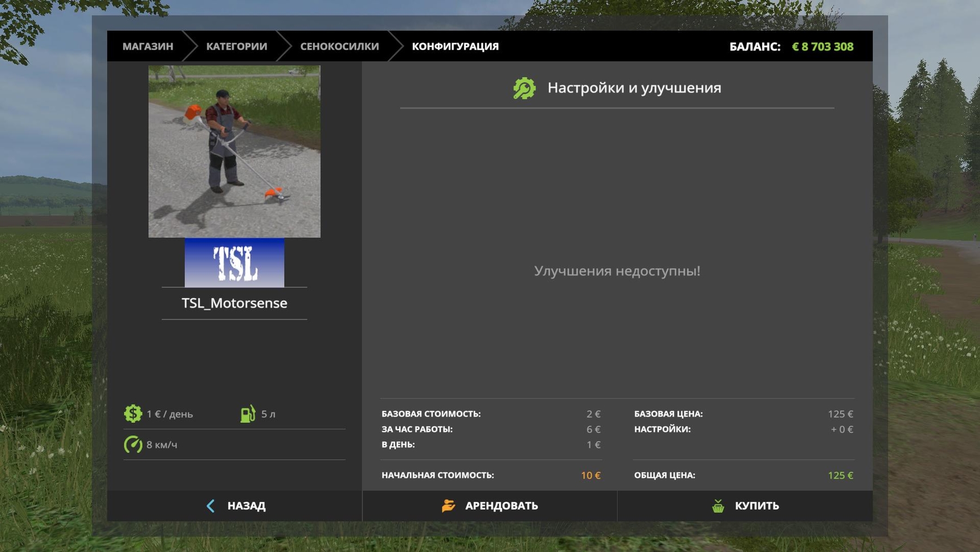The height and width of the screenshot is (552, 980).
Task: Click the TSL brand logo
Action: [234, 263]
